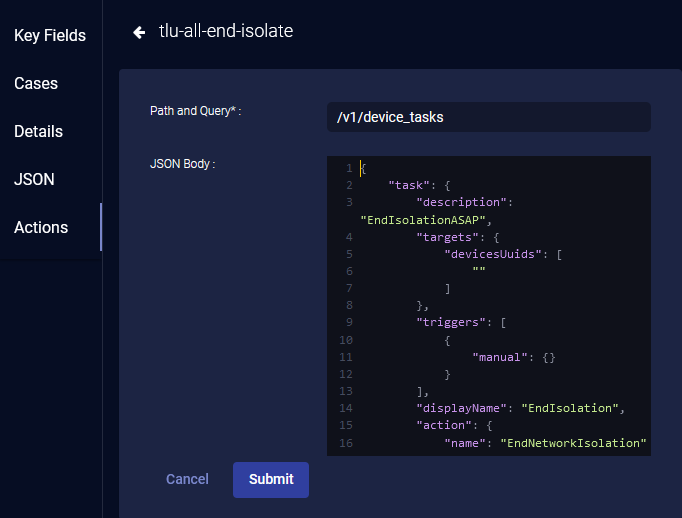Click the "devicesUuids" key in the editor
This screenshot has width=682, height=518.
click(x=494, y=254)
